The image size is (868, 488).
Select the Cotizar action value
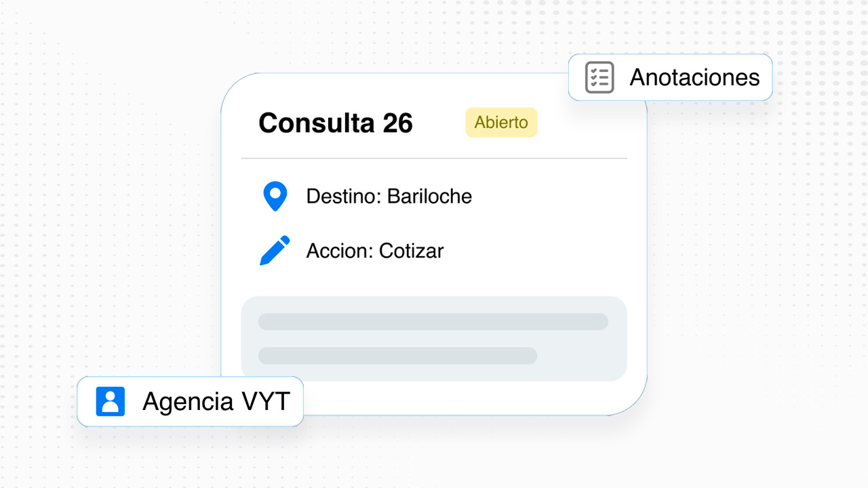411,251
